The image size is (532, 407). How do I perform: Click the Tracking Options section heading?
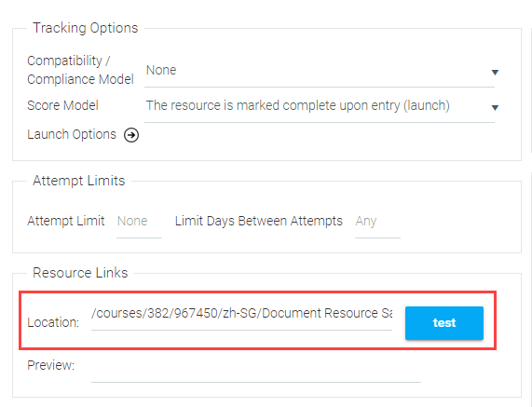pos(86,28)
